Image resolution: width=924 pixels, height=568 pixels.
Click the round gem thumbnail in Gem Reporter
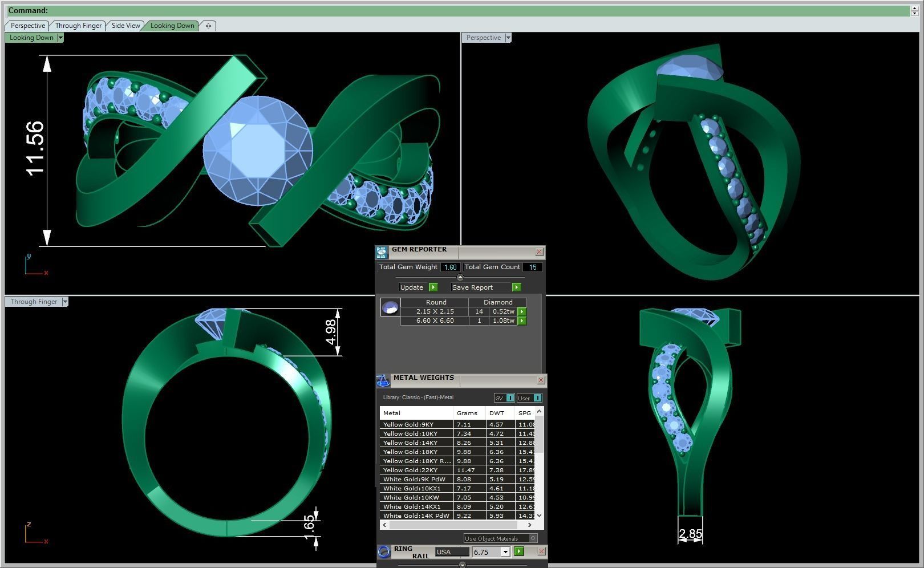pyautogui.click(x=390, y=308)
